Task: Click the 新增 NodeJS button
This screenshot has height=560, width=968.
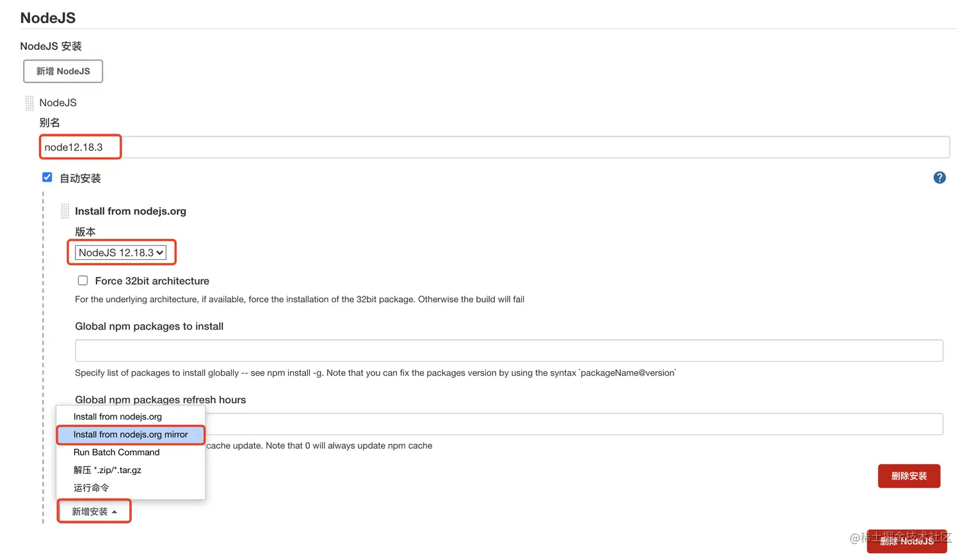Action: click(63, 71)
